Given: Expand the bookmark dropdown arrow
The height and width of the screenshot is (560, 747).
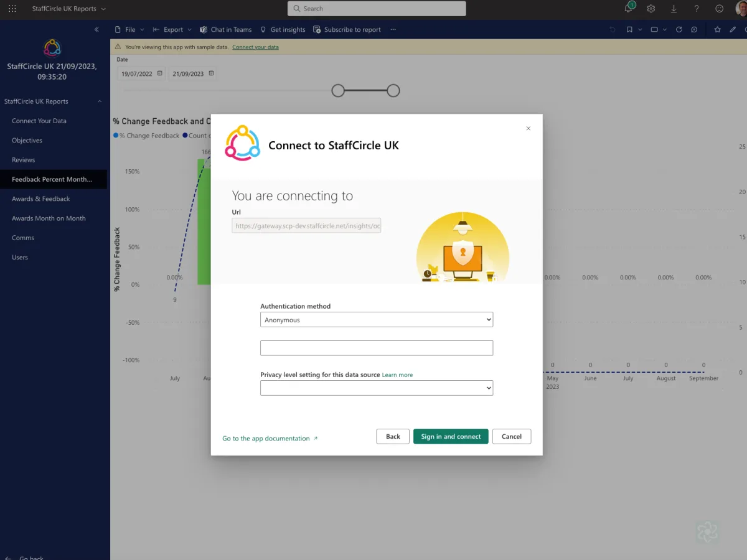Looking at the screenshot, I should [x=640, y=29].
